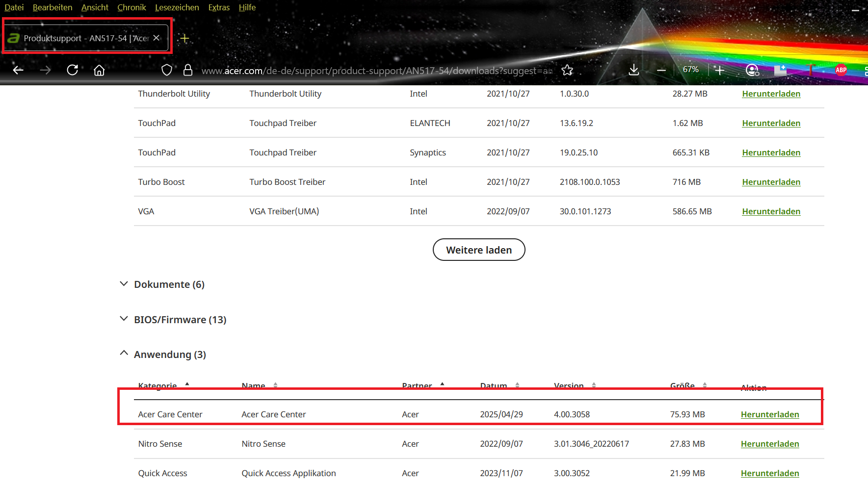This screenshot has height=483, width=868.
Task: Click the Nitro Sense name cell
Action: tap(263, 444)
